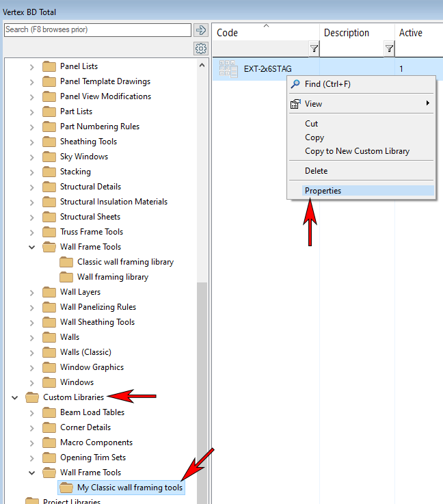Viewport: 443px width, 504px height.
Task: Select Copy in the context menu
Action: coord(362,137)
